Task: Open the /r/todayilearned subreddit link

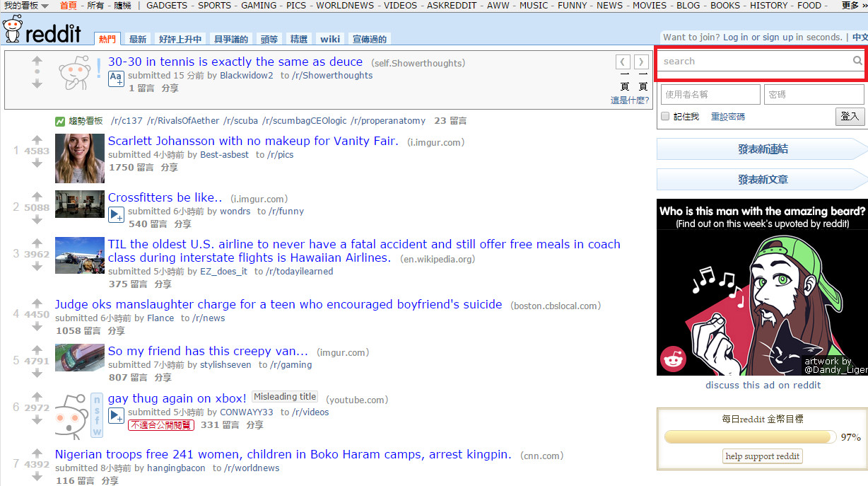Action: click(x=299, y=272)
